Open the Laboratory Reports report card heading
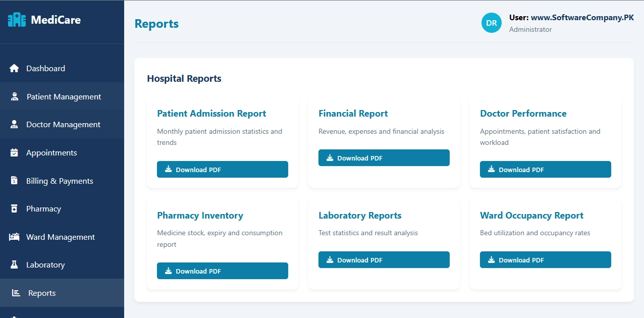Screen dimensions: 644x318 (x=360, y=215)
